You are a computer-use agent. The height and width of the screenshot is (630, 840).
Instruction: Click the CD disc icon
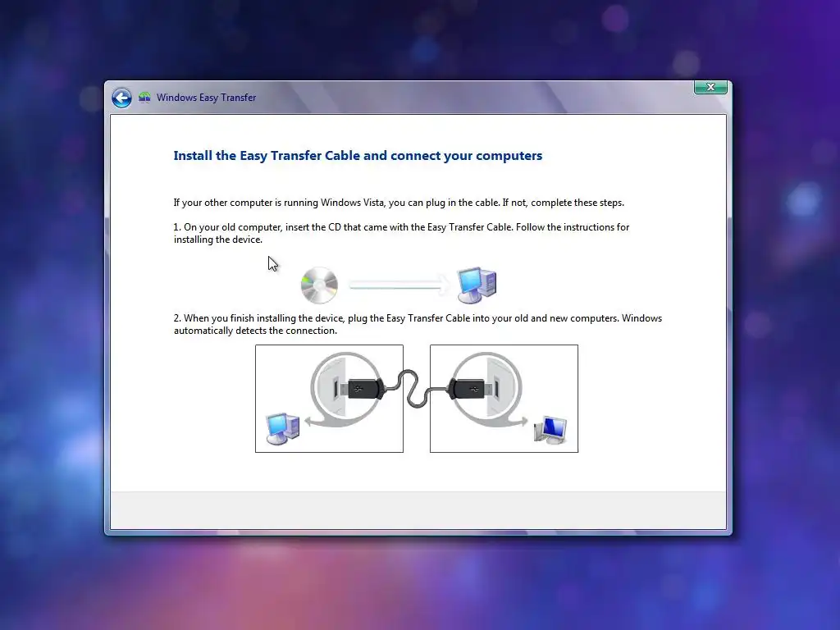coord(319,285)
